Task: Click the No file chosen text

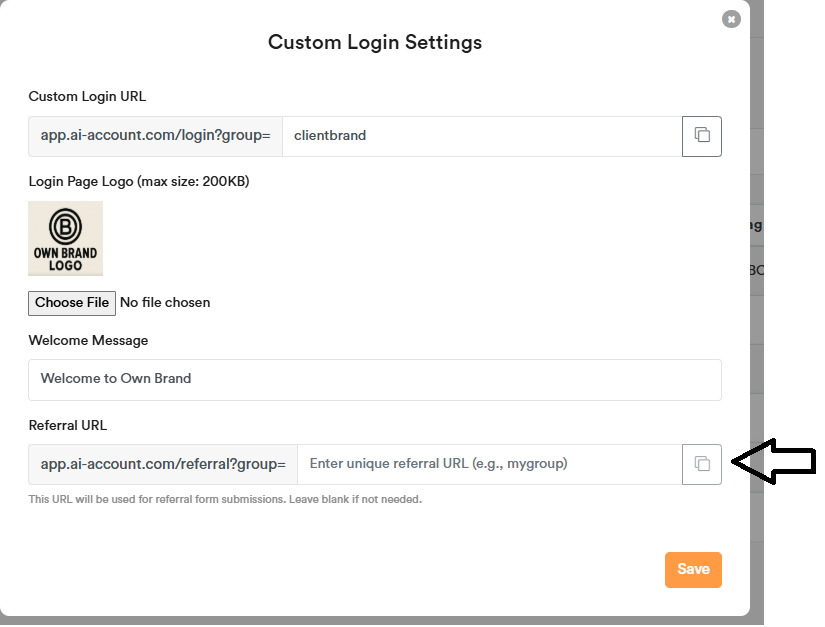Action: pos(165,302)
